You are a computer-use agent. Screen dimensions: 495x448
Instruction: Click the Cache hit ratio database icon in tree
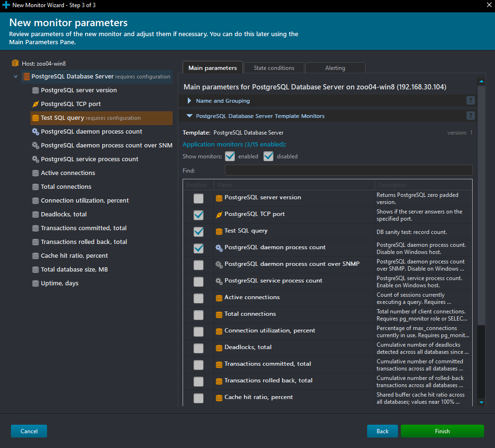(x=36, y=256)
